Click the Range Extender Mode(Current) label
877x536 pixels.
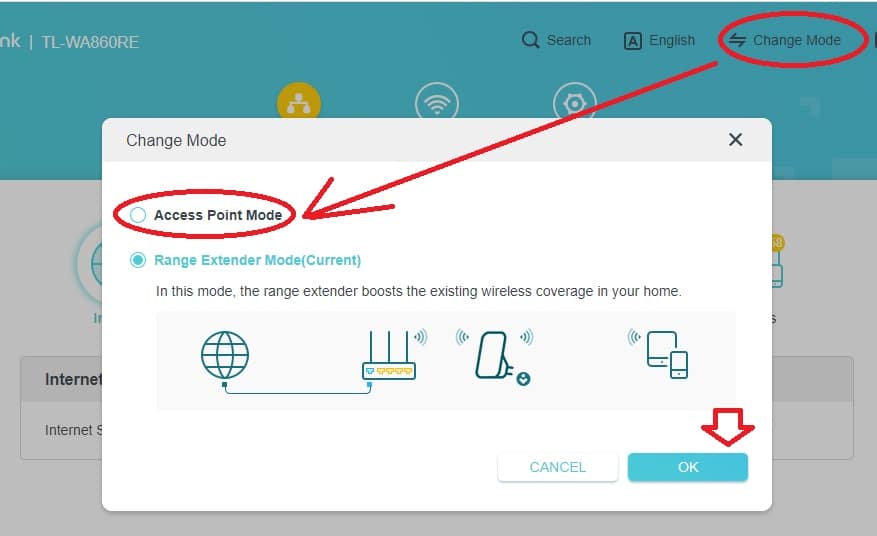tap(258, 260)
